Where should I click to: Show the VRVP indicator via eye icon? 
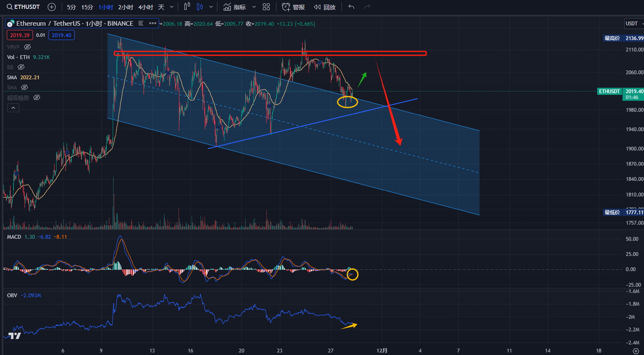[x=27, y=47]
